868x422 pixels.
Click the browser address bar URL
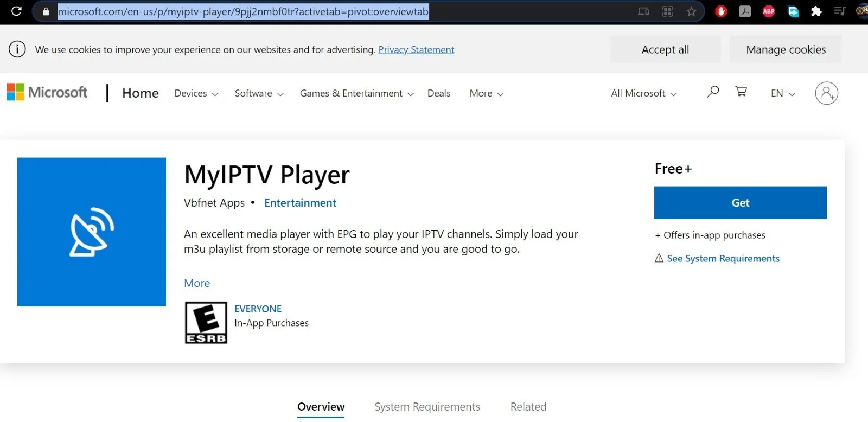point(243,11)
